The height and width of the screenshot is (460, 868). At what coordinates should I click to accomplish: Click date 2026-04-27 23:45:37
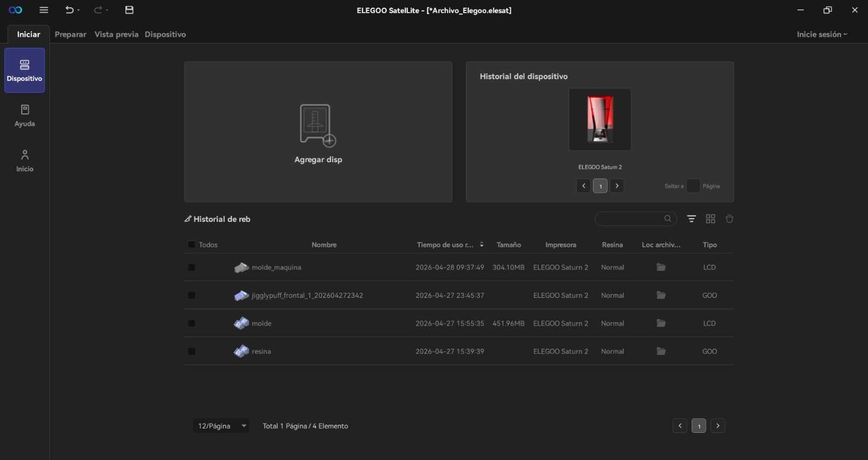tap(450, 295)
